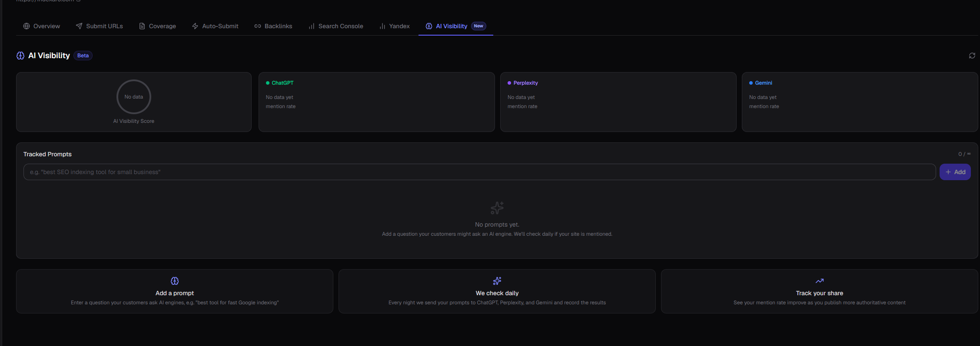Click the Add a prompt card title
Screen dimensions: 980x346
[175, 293]
